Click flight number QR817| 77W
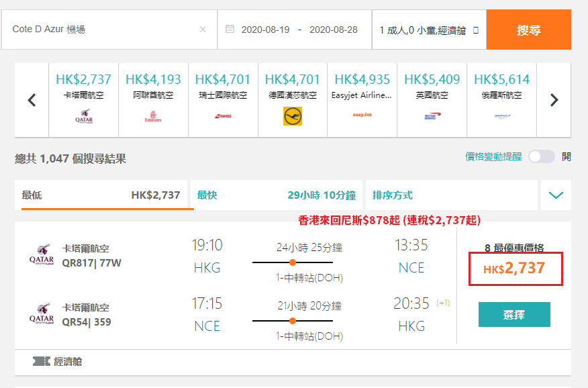This screenshot has height=388, width=588. click(91, 263)
